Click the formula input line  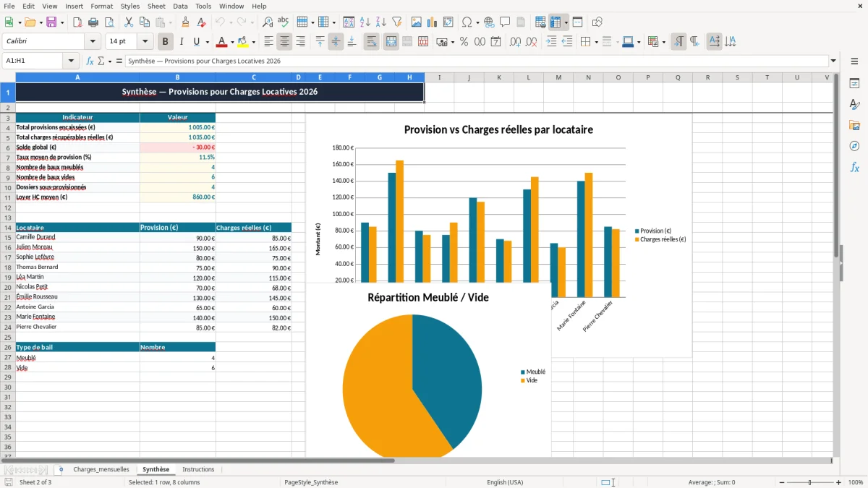476,61
